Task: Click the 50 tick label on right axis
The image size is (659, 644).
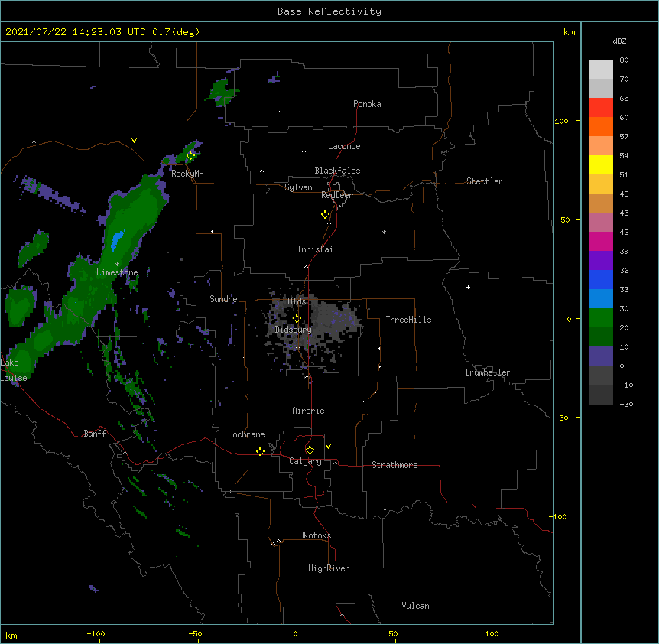Action: pos(565,220)
